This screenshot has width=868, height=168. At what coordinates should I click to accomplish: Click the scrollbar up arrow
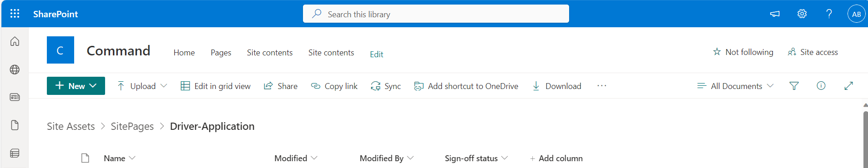point(865,105)
